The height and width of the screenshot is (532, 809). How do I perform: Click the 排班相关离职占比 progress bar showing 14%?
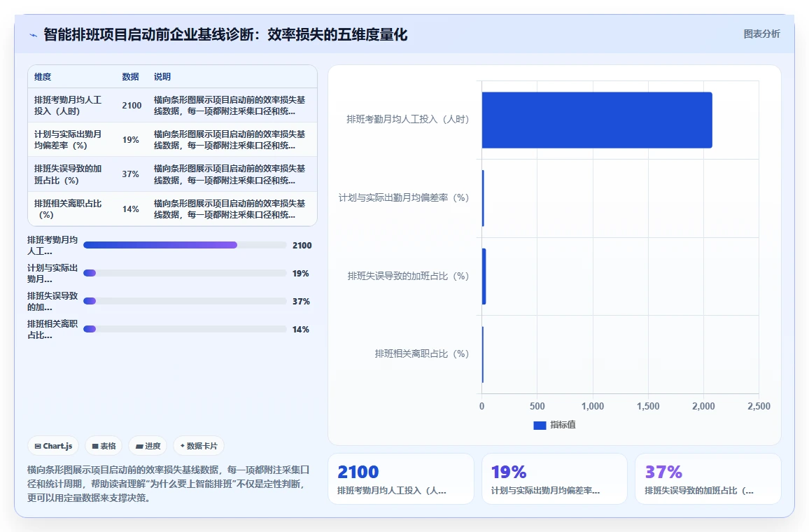185,329
